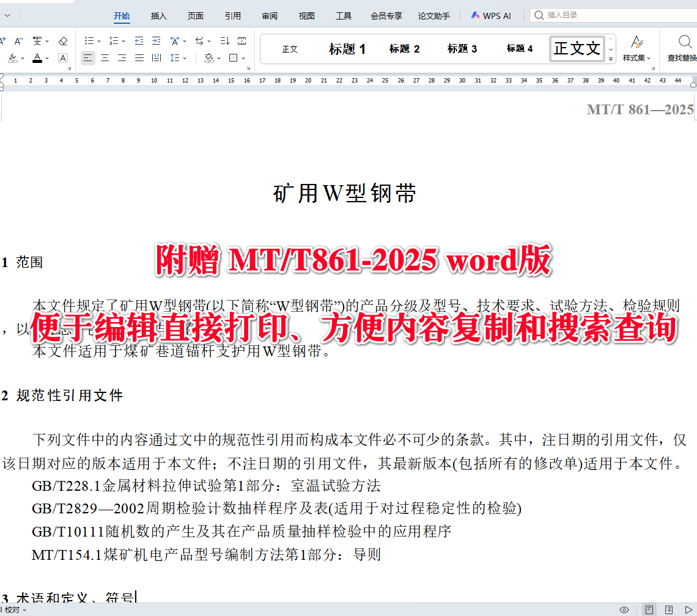This screenshot has height=616, width=697.
Task: Increase paragraph indent
Action: click(157, 41)
